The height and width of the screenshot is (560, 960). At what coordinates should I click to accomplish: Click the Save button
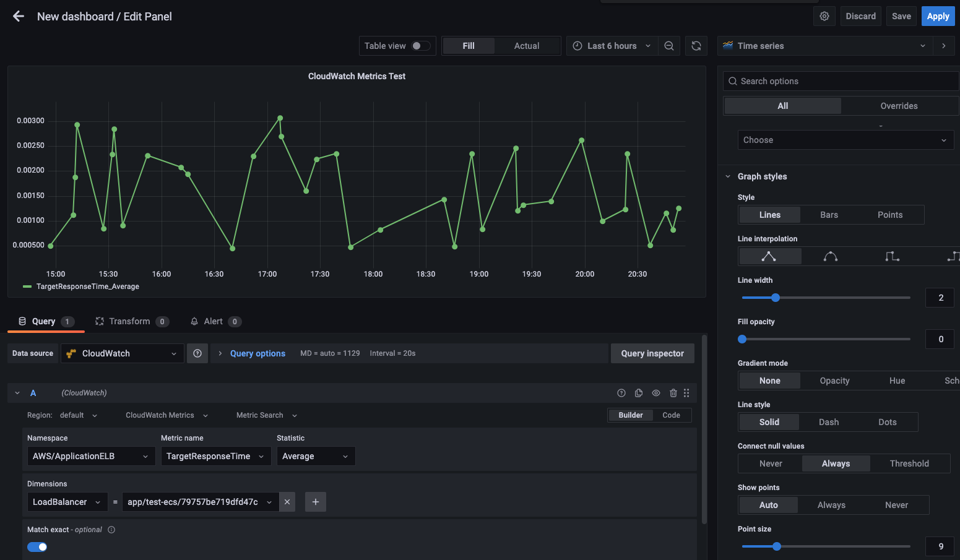901,16
